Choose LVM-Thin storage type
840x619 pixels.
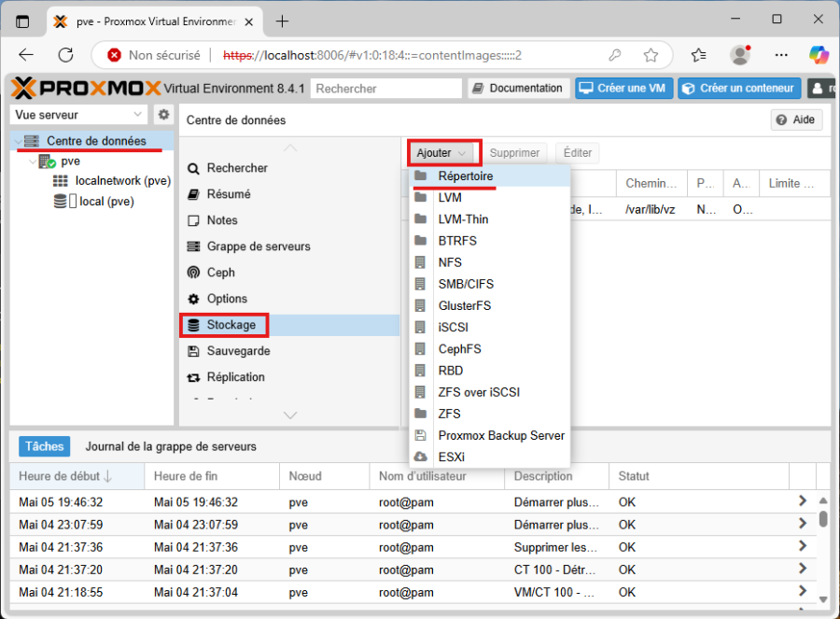(x=490, y=219)
